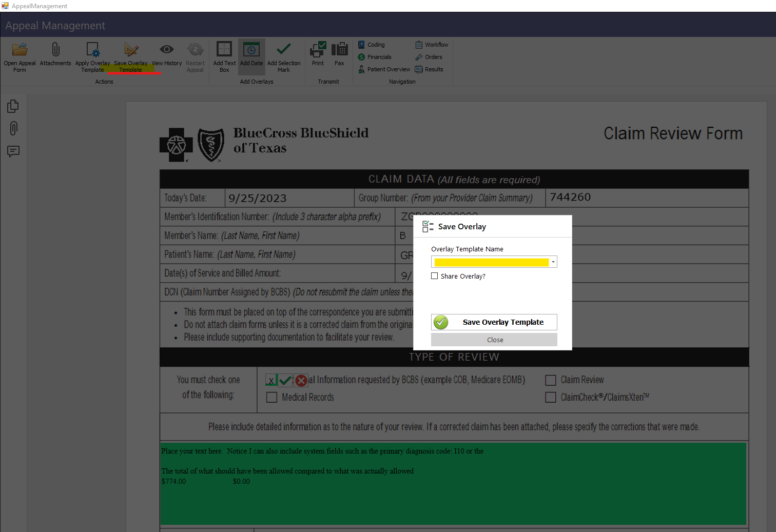776x532 pixels.
Task: Click the Save Overlay dialog title
Action: pos(462,227)
